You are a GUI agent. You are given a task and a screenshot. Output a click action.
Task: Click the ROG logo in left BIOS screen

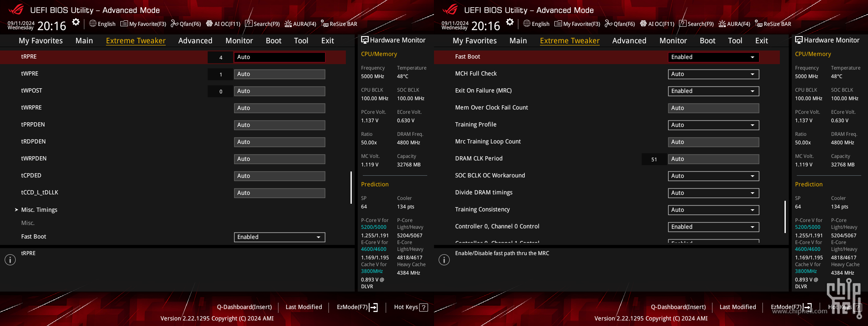tap(16, 9)
